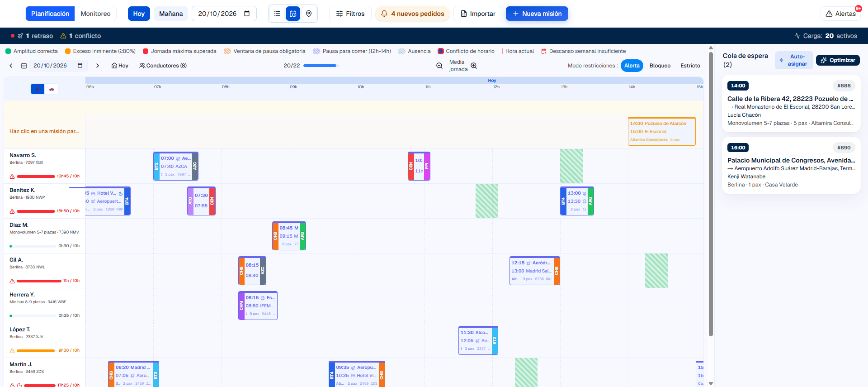Enable Bloqueo restriction mode
The width and height of the screenshot is (868, 387).
(x=660, y=66)
